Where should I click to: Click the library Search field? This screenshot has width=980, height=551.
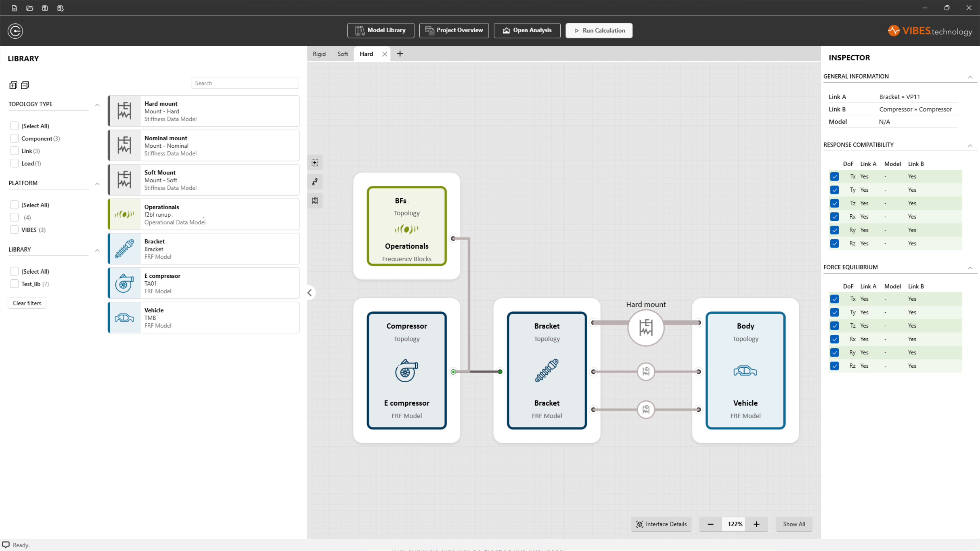tap(245, 83)
